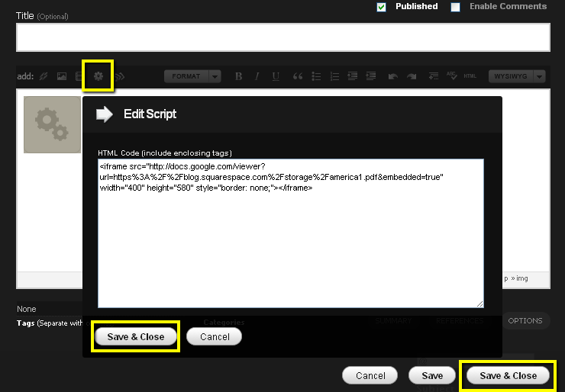Image resolution: width=565 pixels, height=392 pixels.
Task: Insert a blockquote
Action: point(298,76)
